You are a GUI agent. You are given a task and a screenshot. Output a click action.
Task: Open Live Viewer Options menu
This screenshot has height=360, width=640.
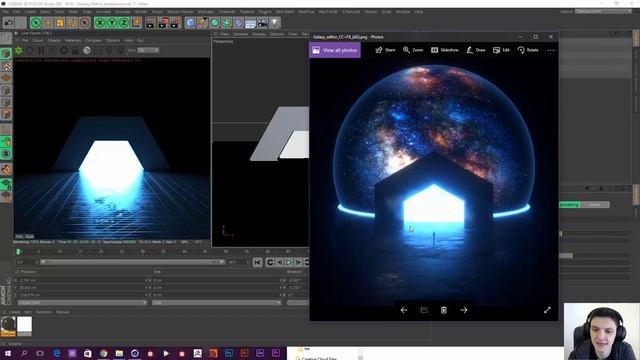113,41
